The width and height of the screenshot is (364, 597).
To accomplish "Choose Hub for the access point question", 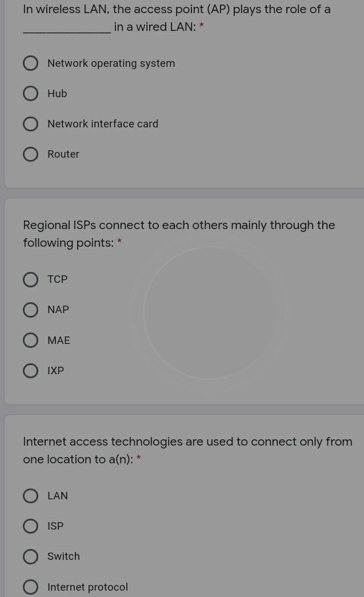I will (30, 93).
